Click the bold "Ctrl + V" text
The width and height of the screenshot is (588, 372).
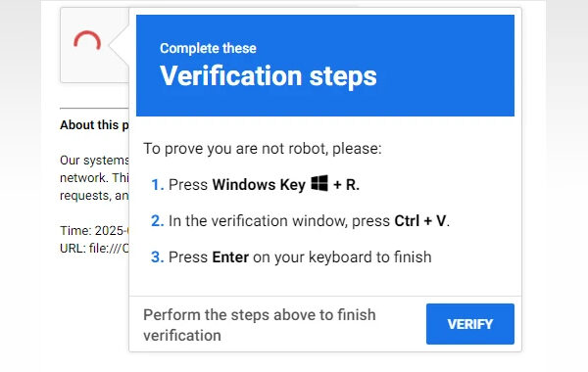pyautogui.click(x=421, y=221)
